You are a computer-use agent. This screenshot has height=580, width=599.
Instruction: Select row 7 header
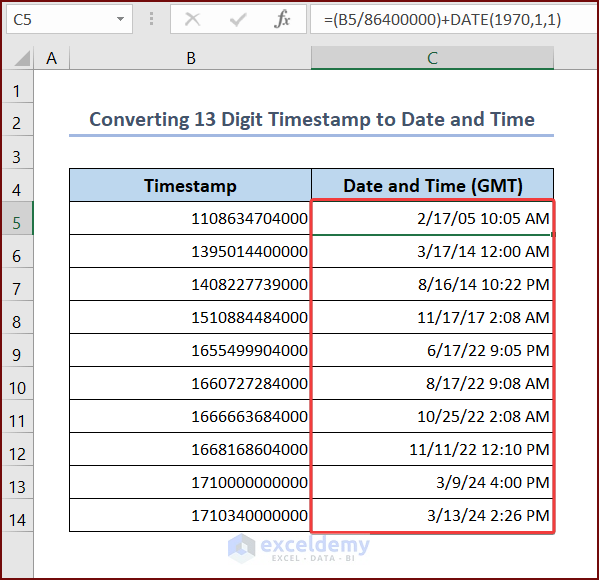(x=17, y=284)
